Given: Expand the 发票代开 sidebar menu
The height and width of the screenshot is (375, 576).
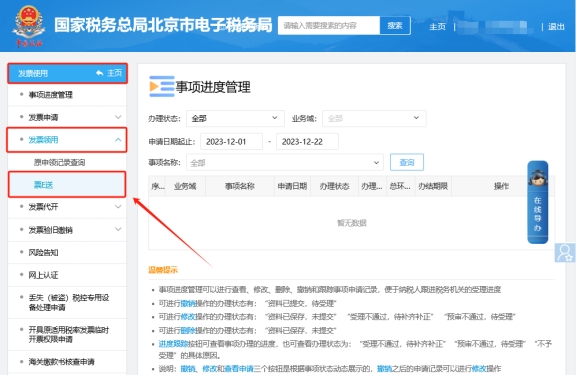Looking at the screenshot, I should (67, 207).
